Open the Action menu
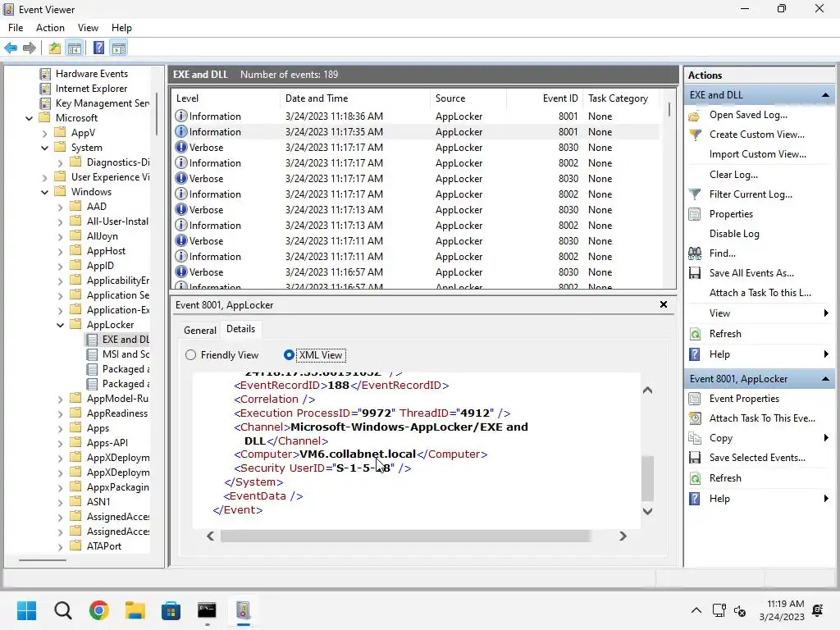Screen dimensions: 840x630 coord(50,28)
